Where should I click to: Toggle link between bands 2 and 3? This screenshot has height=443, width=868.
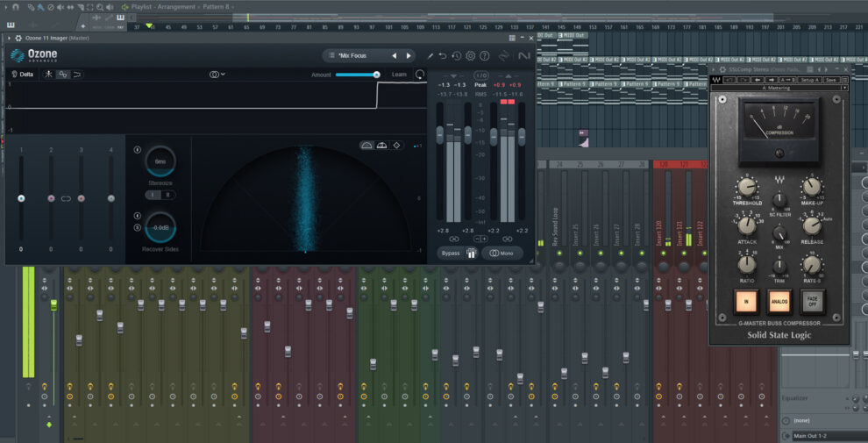coord(66,198)
